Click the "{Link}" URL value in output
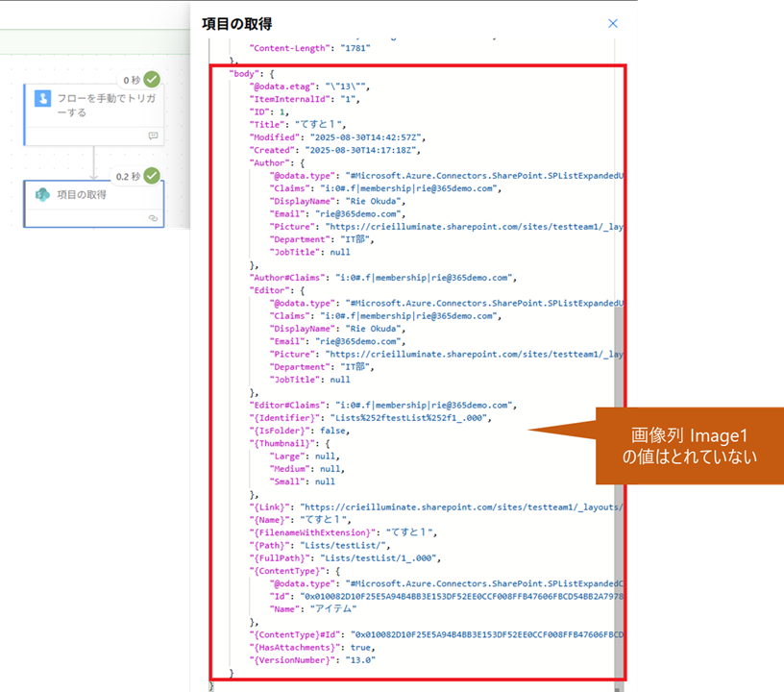This screenshot has height=692, width=784. (461, 506)
